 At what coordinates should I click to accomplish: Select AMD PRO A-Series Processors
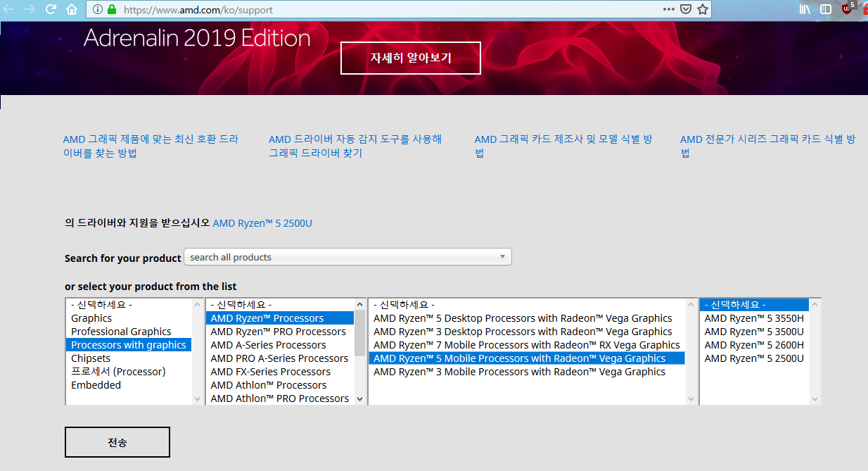tap(280, 358)
